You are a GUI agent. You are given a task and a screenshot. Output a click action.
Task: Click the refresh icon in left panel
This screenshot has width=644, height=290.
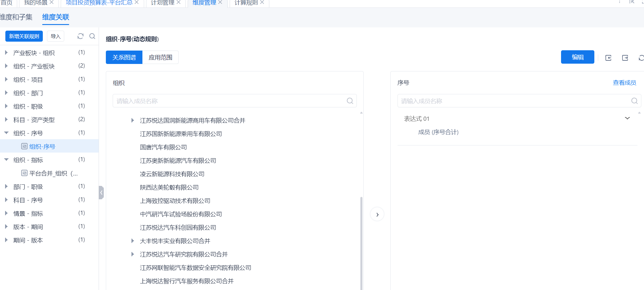pyautogui.click(x=80, y=36)
